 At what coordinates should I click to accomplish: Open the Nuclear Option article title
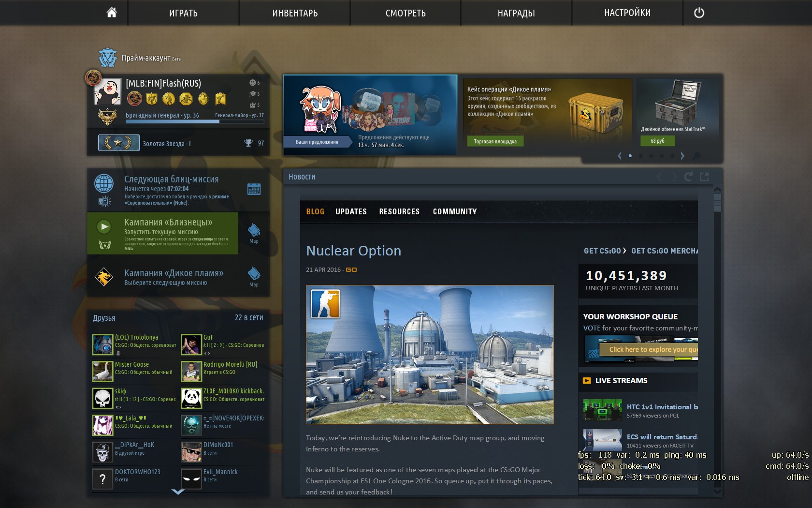click(354, 251)
